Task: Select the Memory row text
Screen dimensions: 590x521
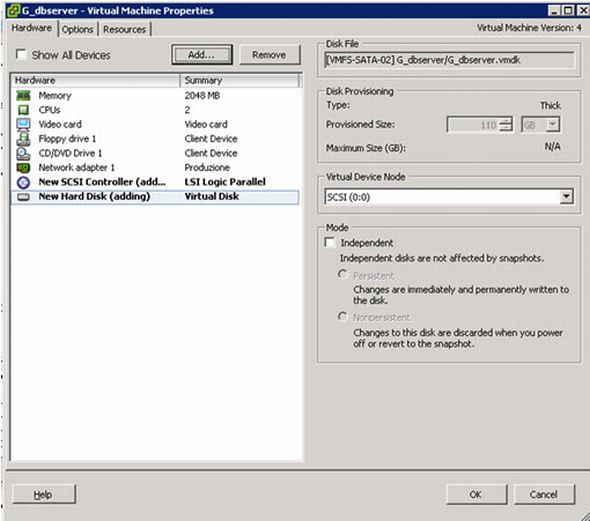Action: pyautogui.click(x=55, y=96)
